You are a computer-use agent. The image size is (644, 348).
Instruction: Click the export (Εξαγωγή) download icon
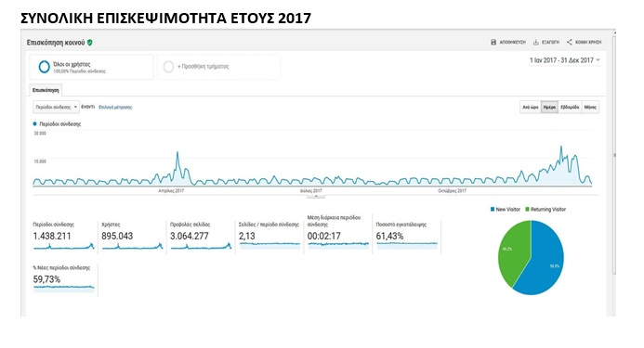535,43
